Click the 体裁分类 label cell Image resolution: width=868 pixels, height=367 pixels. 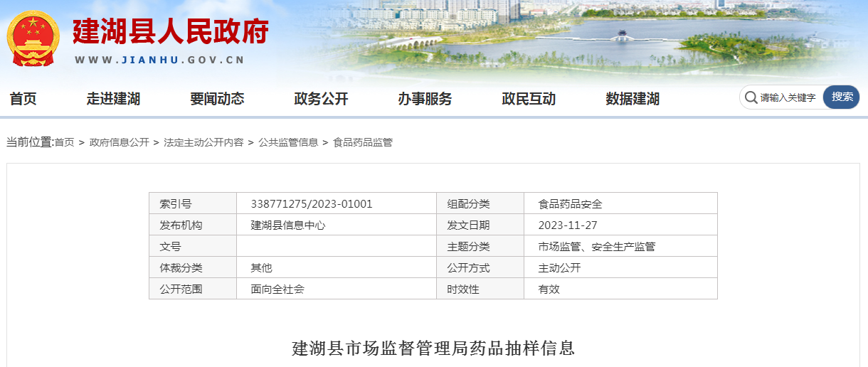[193, 267]
